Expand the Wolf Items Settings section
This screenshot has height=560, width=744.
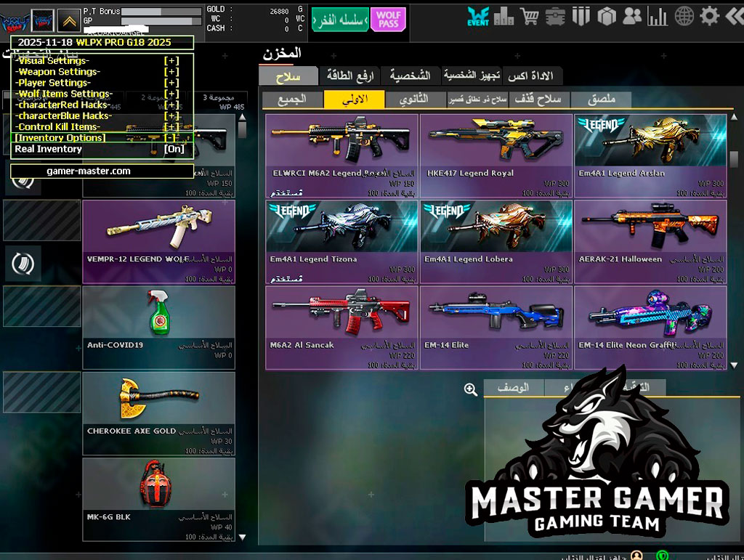point(171,94)
